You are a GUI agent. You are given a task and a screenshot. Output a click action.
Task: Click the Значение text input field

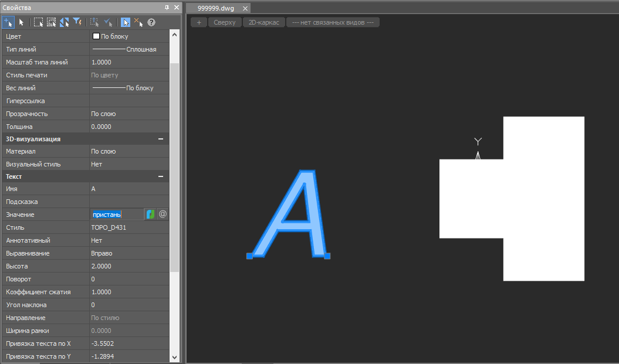click(x=117, y=215)
